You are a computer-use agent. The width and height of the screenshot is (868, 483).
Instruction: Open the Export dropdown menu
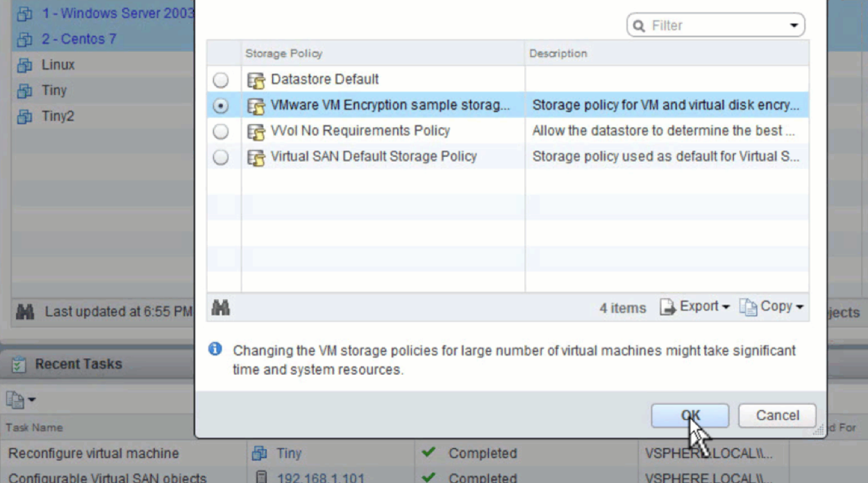[695, 307]
